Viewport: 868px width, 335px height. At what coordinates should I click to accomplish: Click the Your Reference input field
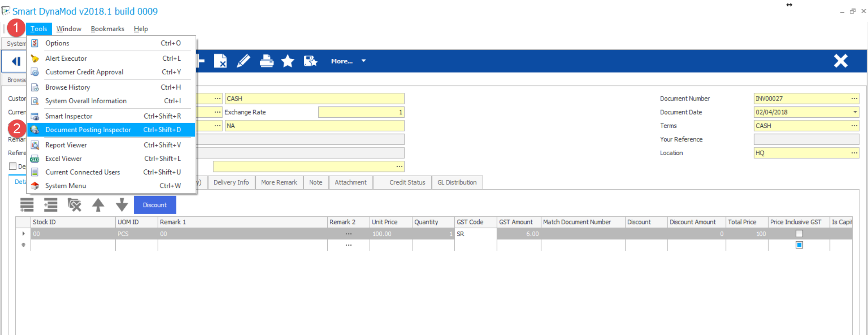[806, 139]
